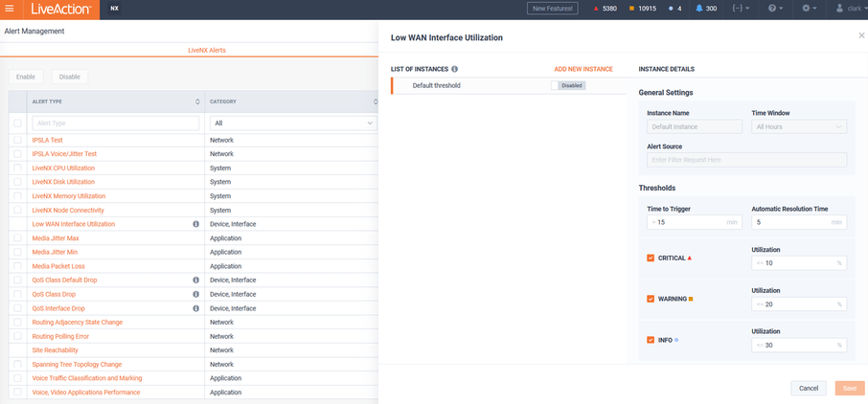
Task: Click the Enable button
Action: tap(26, 77)
